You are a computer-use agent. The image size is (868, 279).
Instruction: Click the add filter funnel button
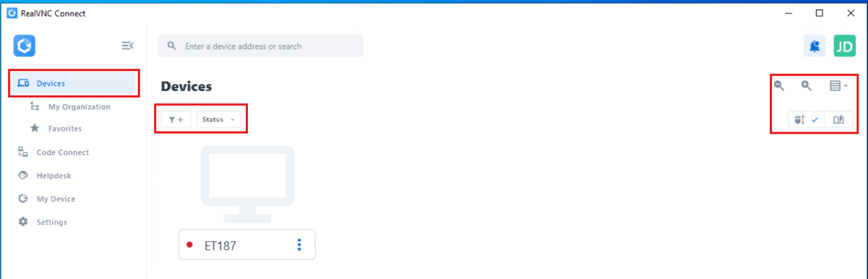pyautogui.click(x=176, y=120)
